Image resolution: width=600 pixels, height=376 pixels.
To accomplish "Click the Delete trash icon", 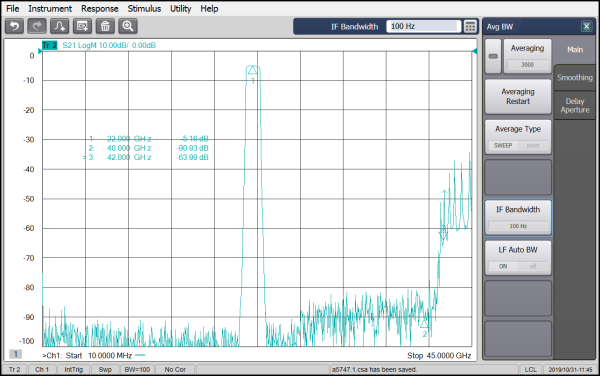I will (x=105, y=26).
